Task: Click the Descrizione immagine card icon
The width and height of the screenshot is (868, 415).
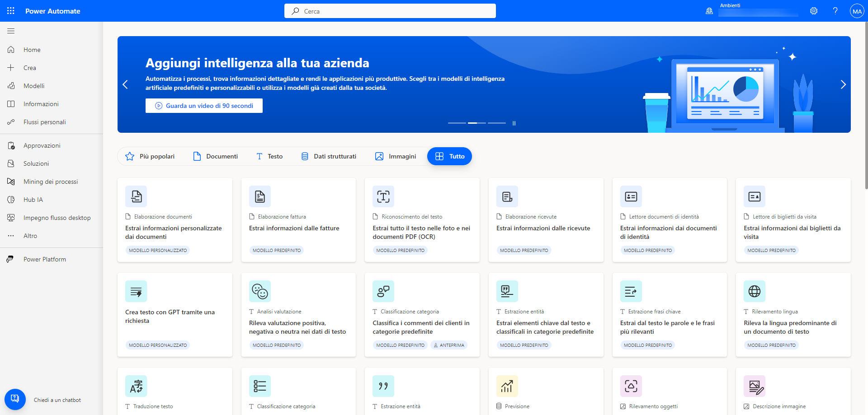Action: click(755, 386)
